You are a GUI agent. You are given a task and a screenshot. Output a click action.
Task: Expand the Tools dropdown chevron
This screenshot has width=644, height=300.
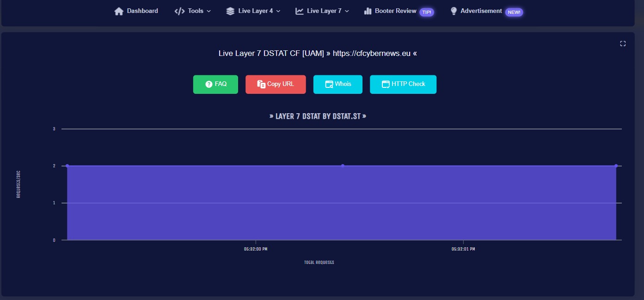pyautogui.click(x=209, y=11)
